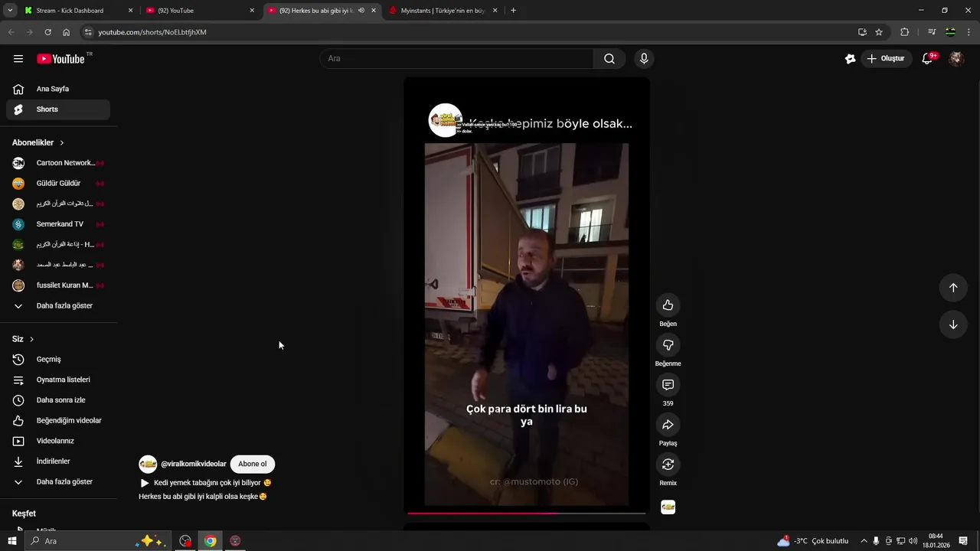This screenshot has height=551, width=980.
Task: Switch to (92) YouTube tab
Action: point(199,11)
